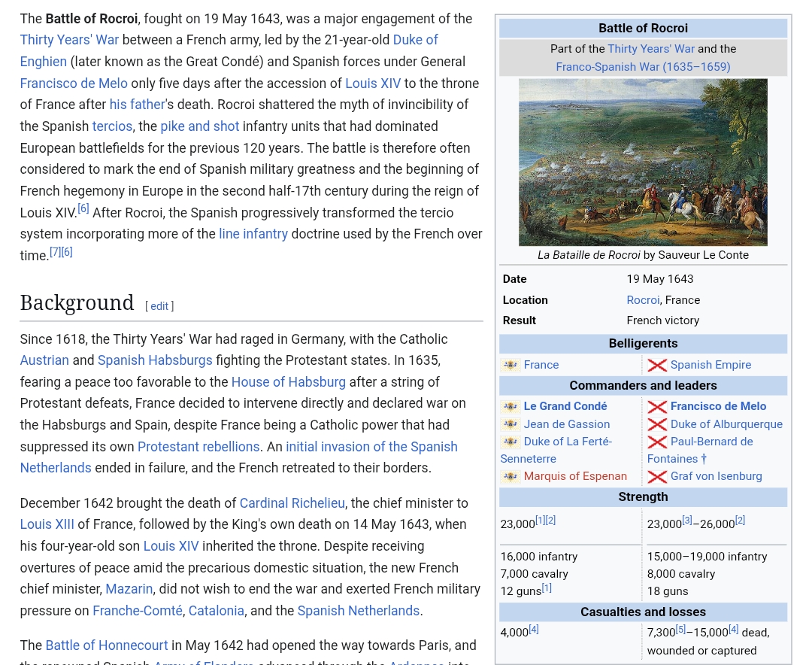Select the 'French victory' result text

662,320
